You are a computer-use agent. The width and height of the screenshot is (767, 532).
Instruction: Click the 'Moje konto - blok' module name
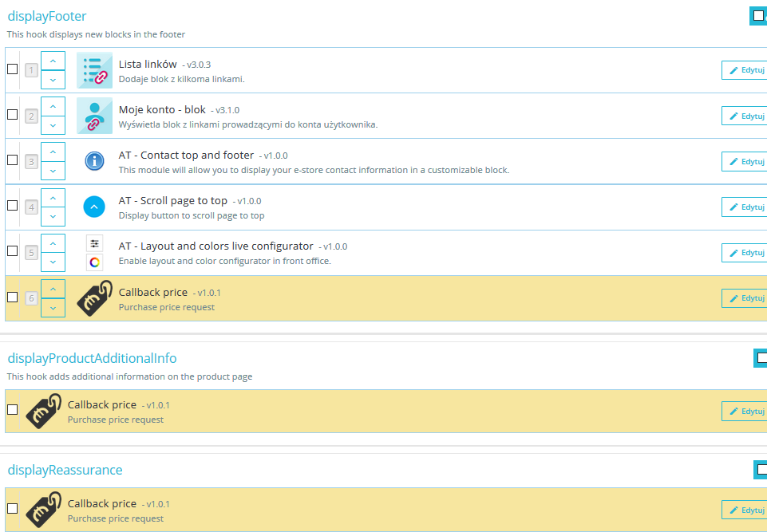coord(162,109)
